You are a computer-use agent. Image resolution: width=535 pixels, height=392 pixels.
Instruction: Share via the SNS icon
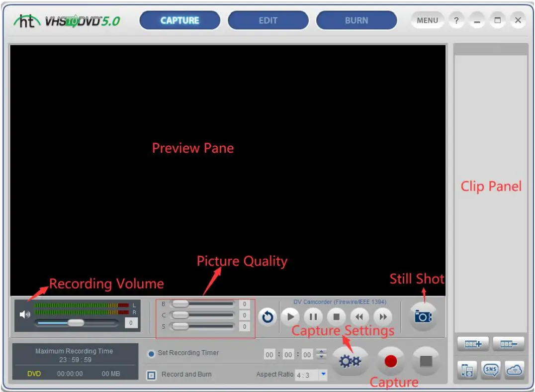[x=491, y=370]
